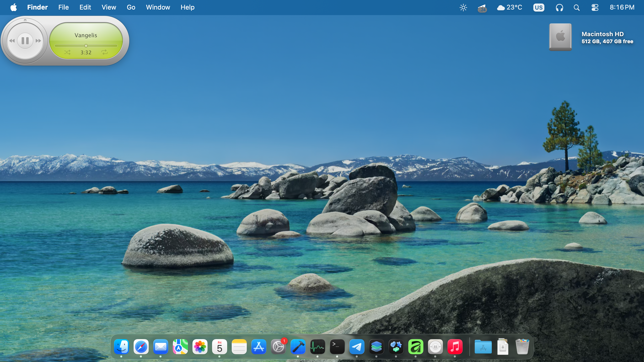
Task: Open Activity Monitor from the Dock
Action: point(317,347)
